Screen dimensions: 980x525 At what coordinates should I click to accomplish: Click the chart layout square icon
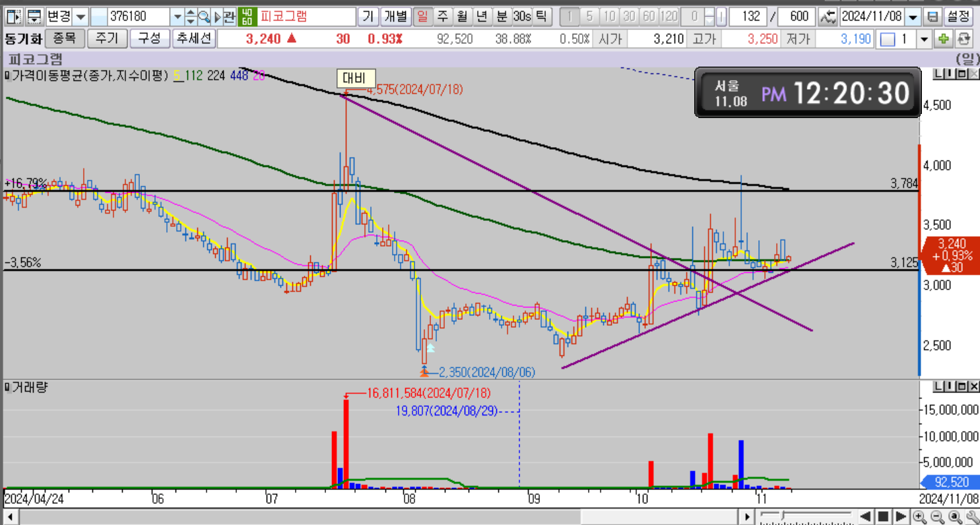click(888, 40)
